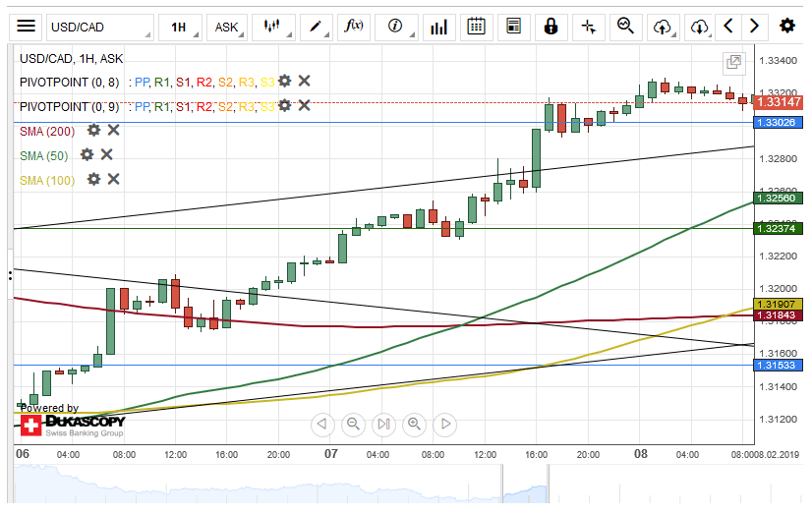Click the bottom overview timeline navigator
This screenshot has width=812, height=514.
click(x=393, y=487)
